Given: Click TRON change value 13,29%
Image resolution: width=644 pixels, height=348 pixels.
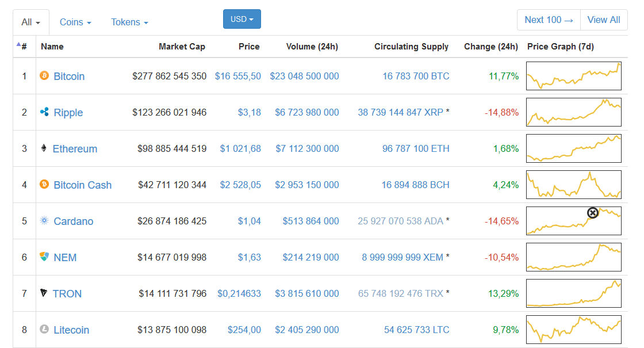Looking at the screenshot, I should pyautogui.click(x=503, y=293).
